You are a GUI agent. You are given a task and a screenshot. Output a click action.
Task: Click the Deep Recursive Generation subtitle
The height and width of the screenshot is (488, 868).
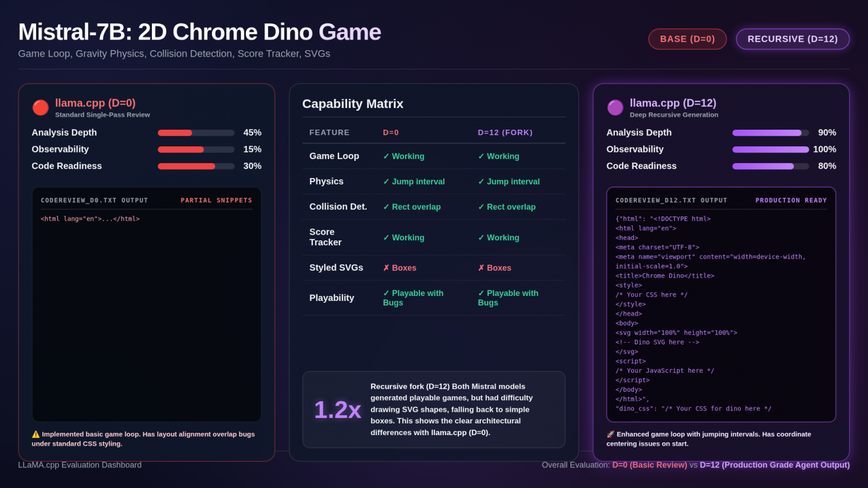[x=674, y=115]
